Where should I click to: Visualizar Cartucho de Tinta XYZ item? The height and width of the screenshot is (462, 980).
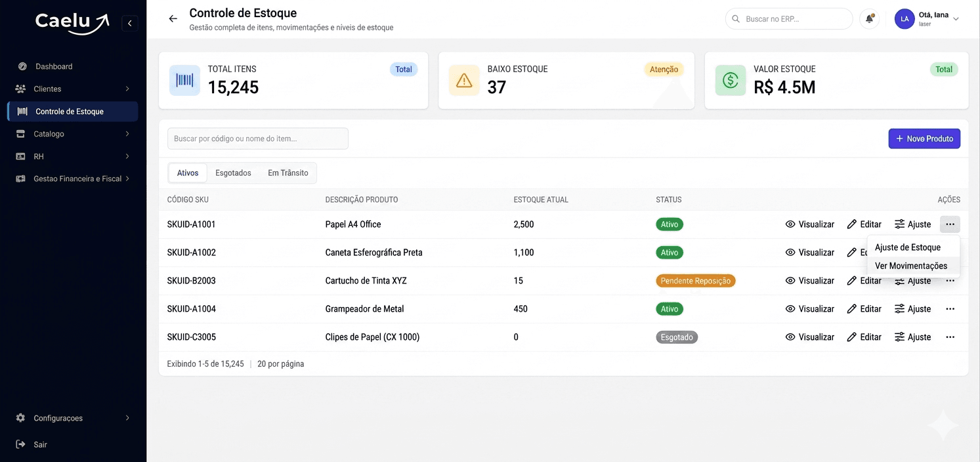point(809,281)
